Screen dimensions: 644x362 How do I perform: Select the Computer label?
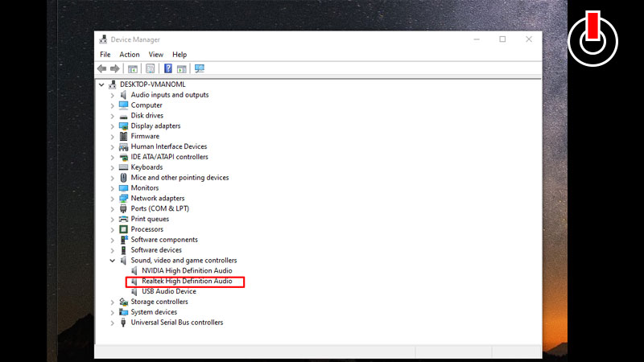147,105
